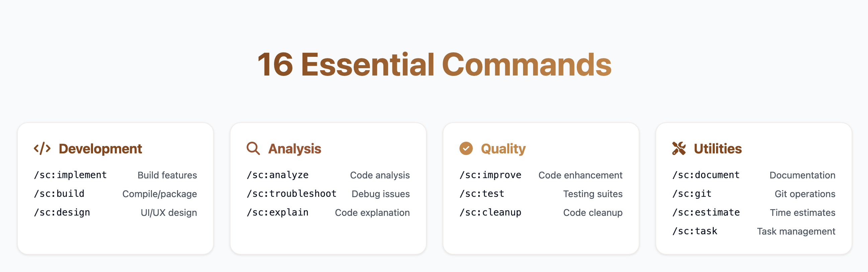Image resolution: width=868 pixels, height=272 pixels.
Task: Select the /sc:analyze command
Action: click(x=278, y=175)
